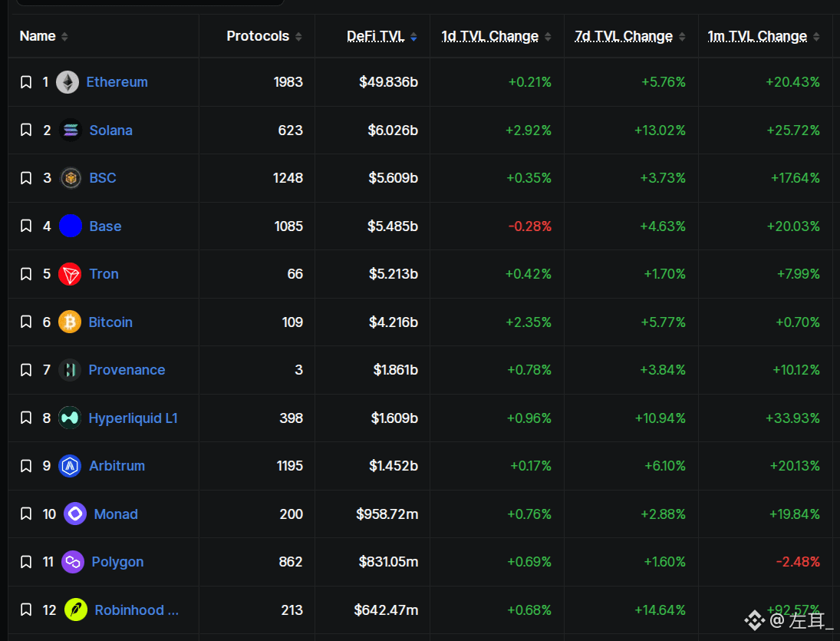Click the 7d TVL Change header label
Image resolution: width=840 pixels, height=641 pixels.
click(624, 36)
